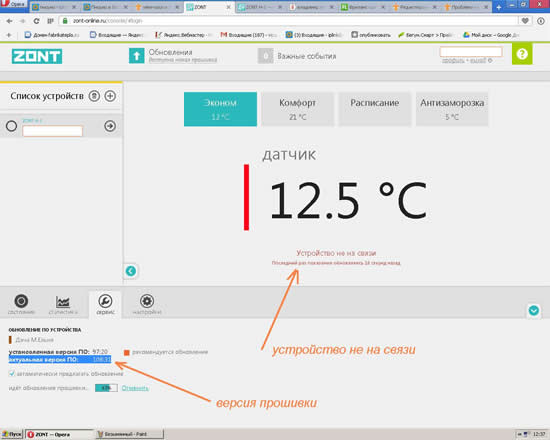The width and height of the screenshot is (550, 440).
Task: Select the device radio circle in the list
Action: 11,126
